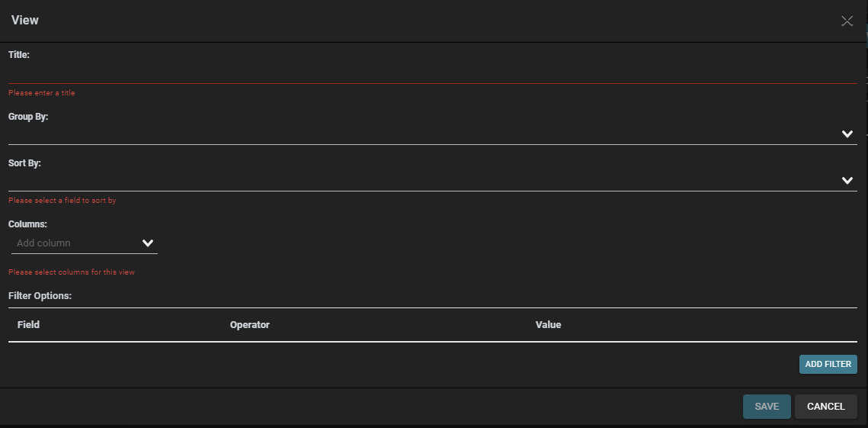Click the chevron icon on Group By

847,134
